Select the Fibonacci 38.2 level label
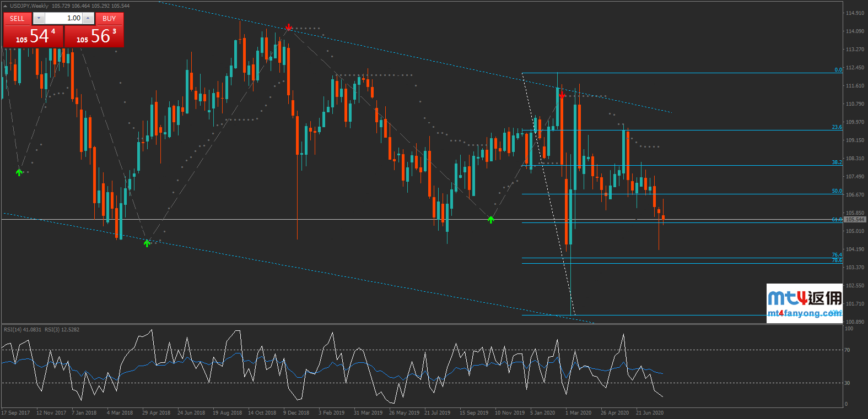868x419 pixels. (x=837, y=162)
